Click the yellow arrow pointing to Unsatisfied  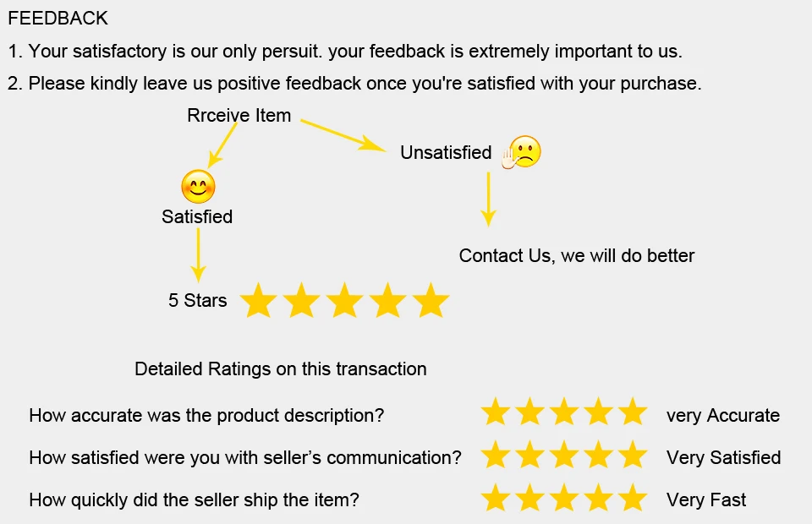(343, 135)
